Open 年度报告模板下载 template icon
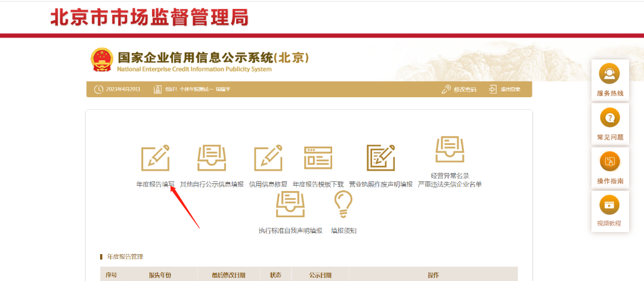This screenshot has height=281, width=644. click(318, 158)
